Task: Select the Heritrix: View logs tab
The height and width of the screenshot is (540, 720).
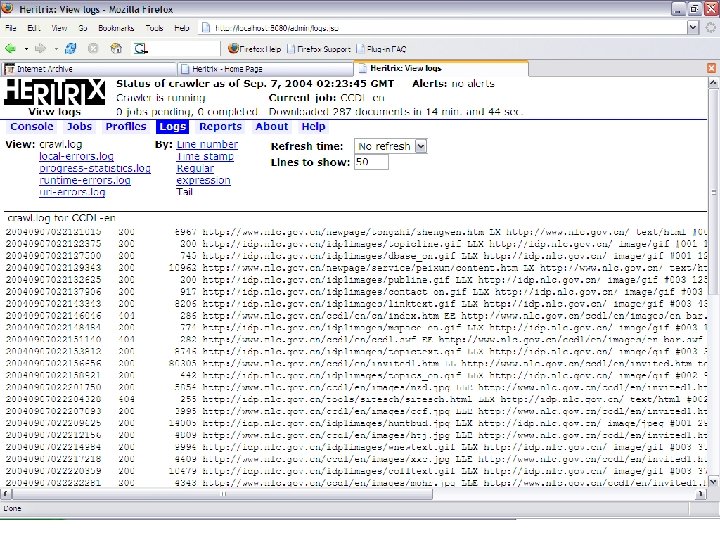Action: click(x=441, y=68)
